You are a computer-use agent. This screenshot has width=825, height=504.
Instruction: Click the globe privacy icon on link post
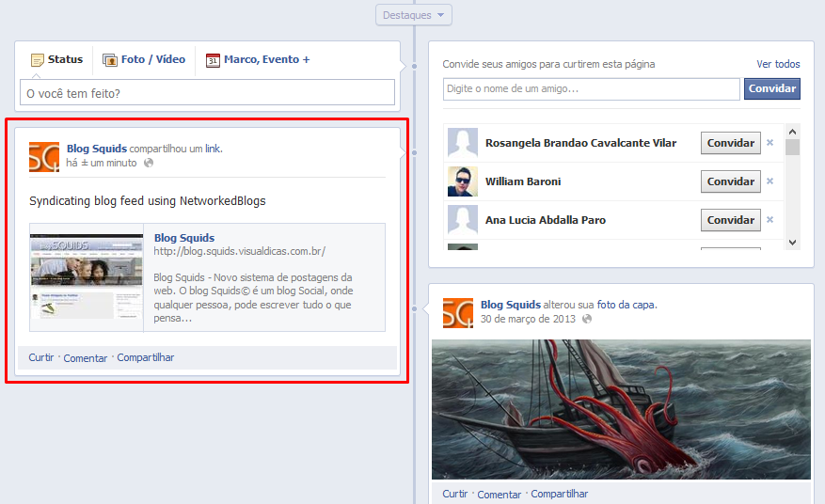[x=149, y=163]
